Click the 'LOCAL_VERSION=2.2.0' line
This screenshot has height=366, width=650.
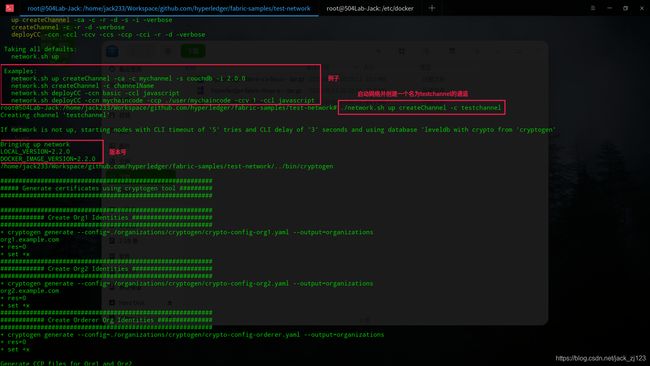coord(35,152)
